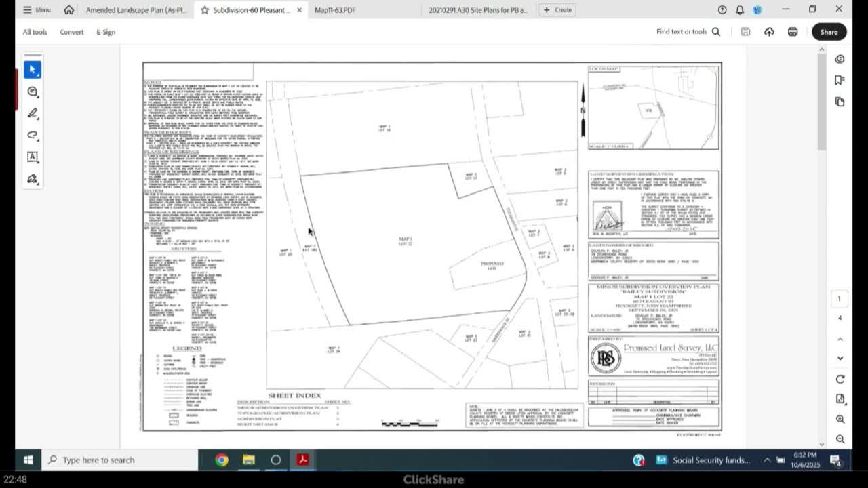Switch to the Amended Landscape Plan tab
The height and width of the screenshot is (488, 868).
coord(136,10)
